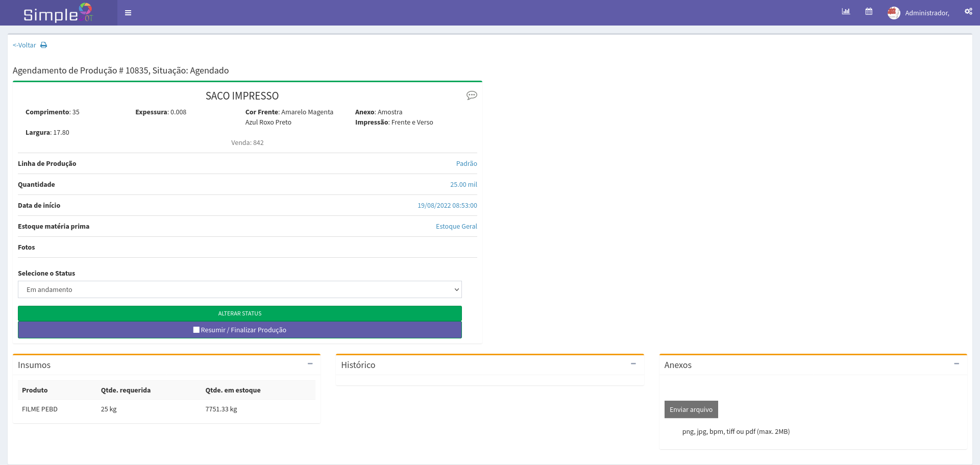Click the hamburger menu icon

[128, 13]
